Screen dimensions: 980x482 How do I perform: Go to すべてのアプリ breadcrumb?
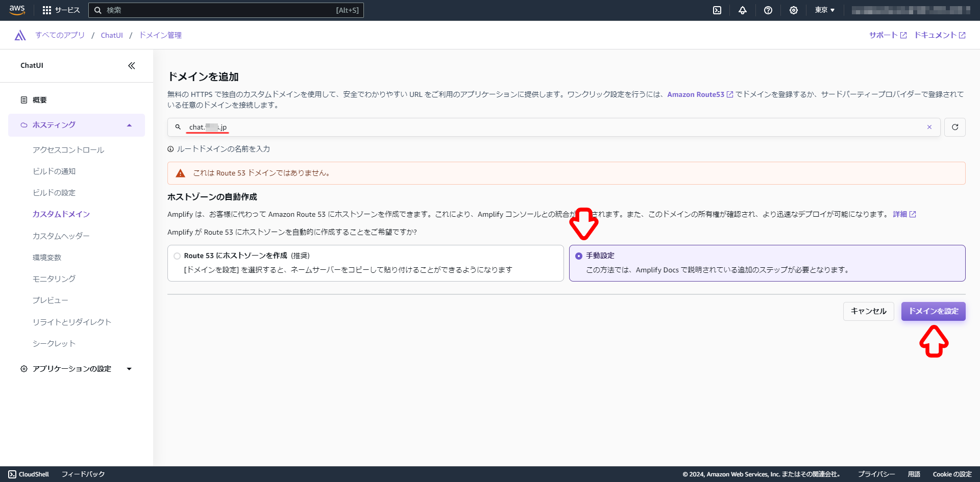(60, 35)
